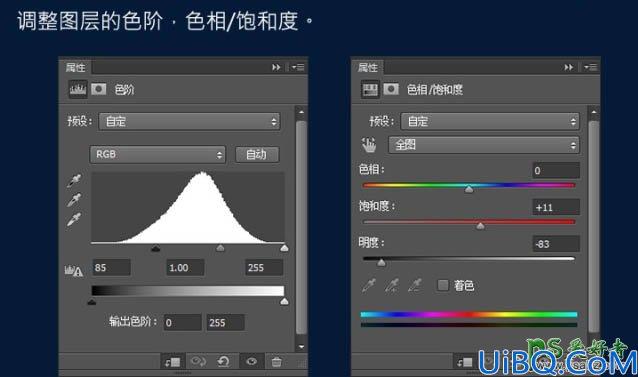Viewport: 638px width, 377px height.
Task: Click the view previous state icon in Levels
Action: coord(198,362)
